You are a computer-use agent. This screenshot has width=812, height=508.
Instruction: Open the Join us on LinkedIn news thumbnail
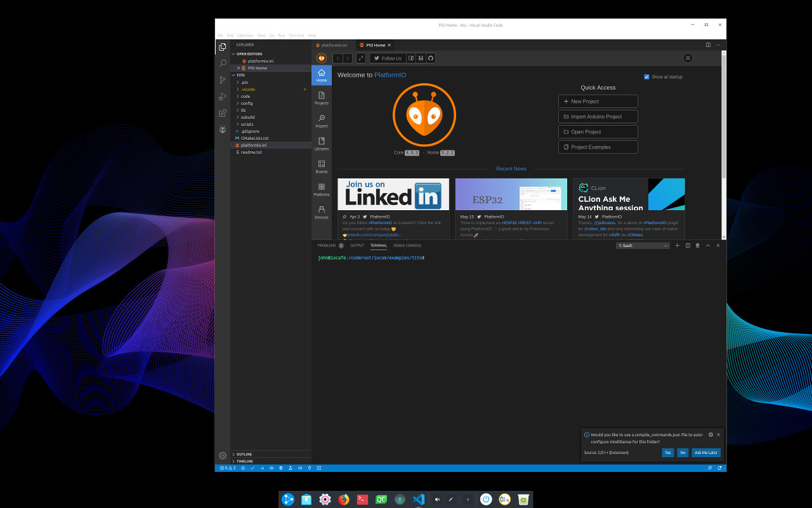393,194
